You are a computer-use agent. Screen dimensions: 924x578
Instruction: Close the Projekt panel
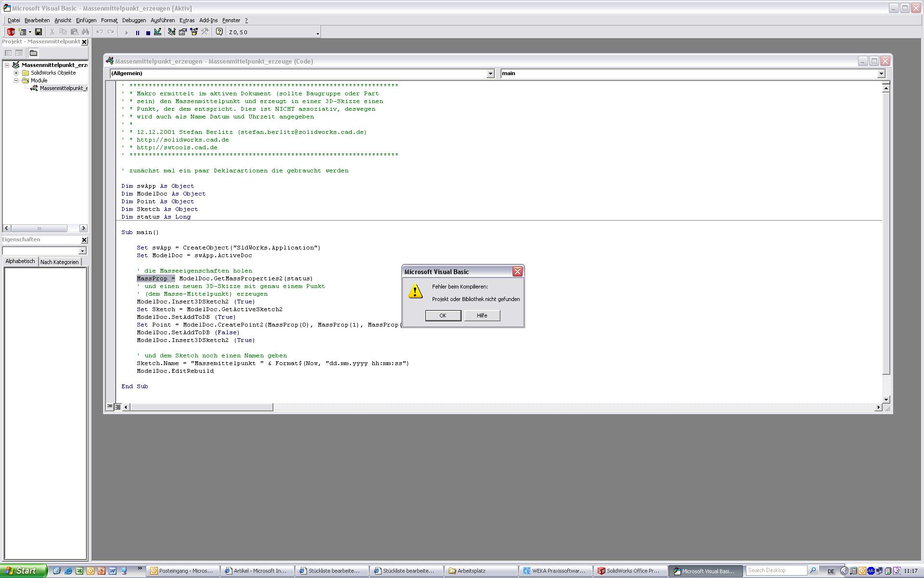point(84,42)
